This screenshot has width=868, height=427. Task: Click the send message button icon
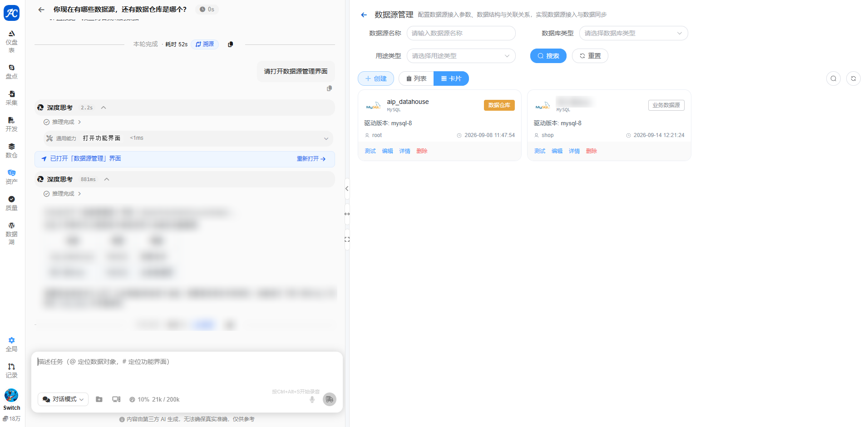[330, 399]
